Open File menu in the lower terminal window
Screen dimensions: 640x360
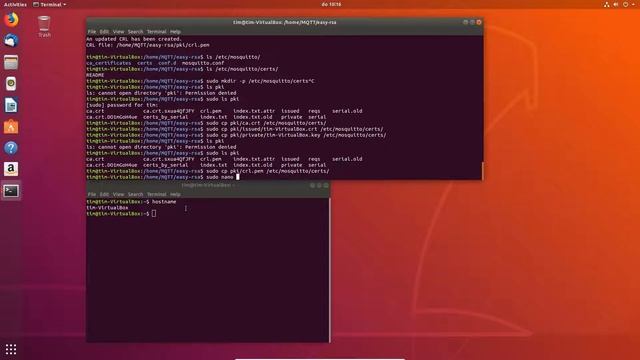tap(92, 194)
